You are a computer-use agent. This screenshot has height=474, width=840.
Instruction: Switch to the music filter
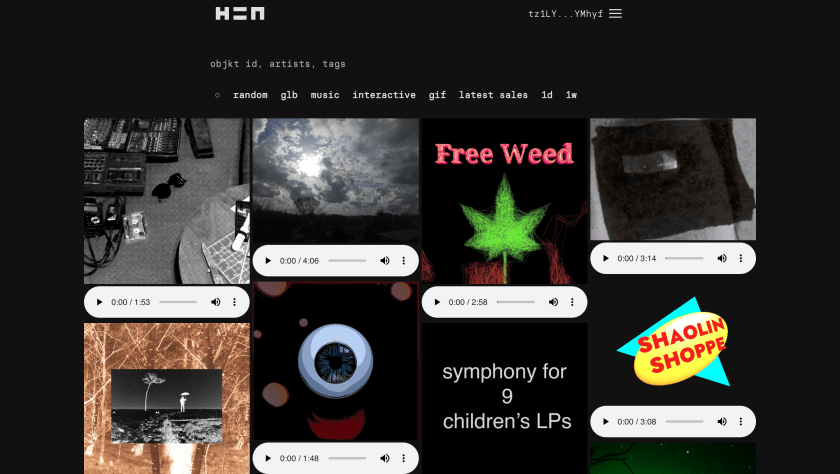click(325, 95)
